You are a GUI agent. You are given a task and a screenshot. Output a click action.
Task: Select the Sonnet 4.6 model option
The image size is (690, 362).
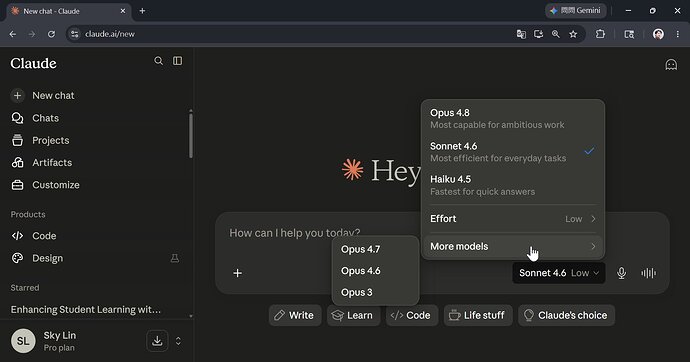pyautogui.click(x=513, y=152)
